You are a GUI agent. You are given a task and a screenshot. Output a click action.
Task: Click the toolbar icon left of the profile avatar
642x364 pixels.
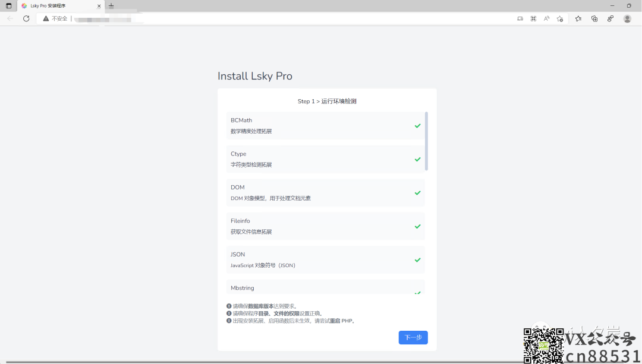click(x=610, y=18)
